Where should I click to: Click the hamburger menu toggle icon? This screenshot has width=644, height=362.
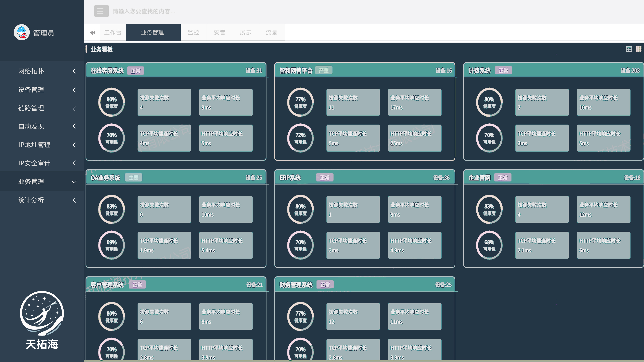pyautogui.click(x=101, y=11)
